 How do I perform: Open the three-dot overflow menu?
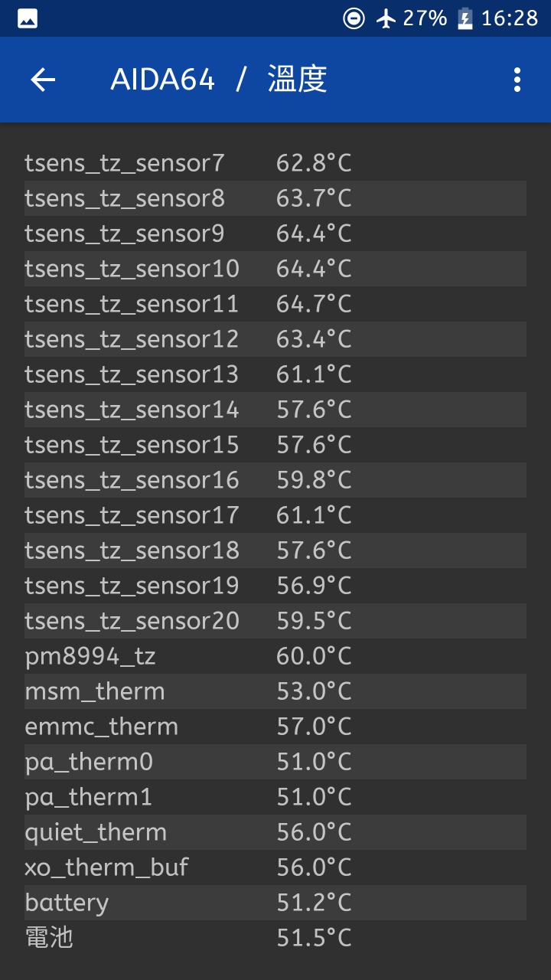[517, 80]
